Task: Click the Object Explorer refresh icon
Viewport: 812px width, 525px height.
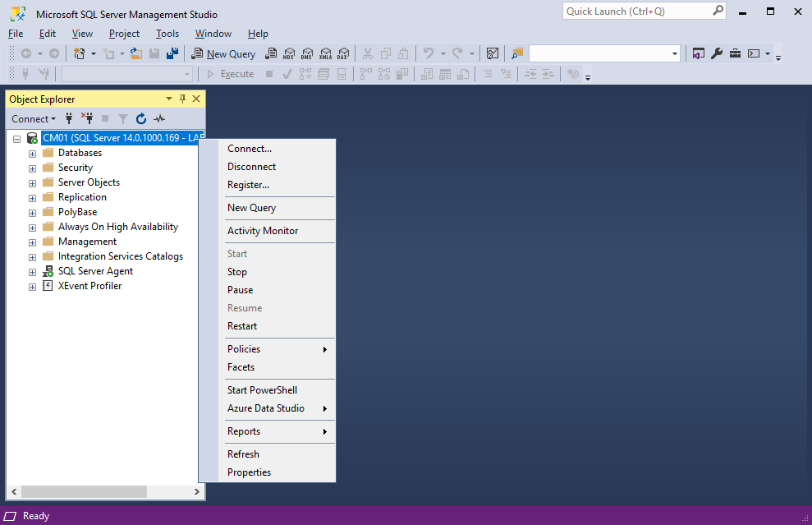Action: (x=141, y=119)
